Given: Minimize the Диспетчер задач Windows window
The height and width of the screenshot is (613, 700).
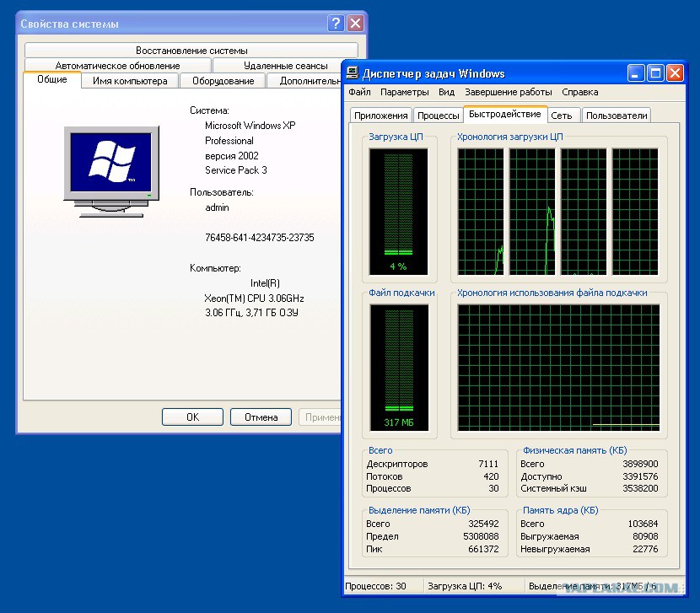Looking at the screenshot, I should pos(636,73).
